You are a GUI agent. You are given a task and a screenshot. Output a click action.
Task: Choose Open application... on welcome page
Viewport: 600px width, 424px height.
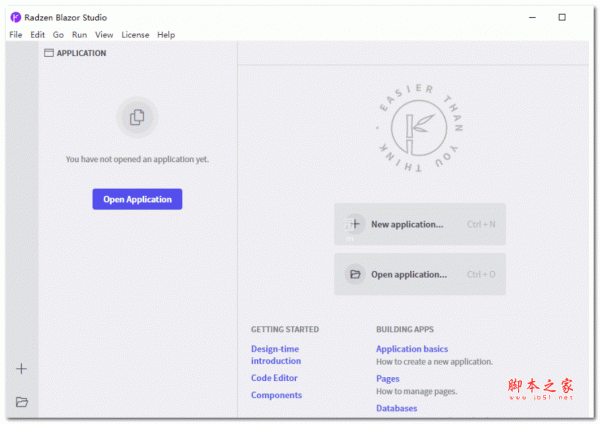click(420, 274)
